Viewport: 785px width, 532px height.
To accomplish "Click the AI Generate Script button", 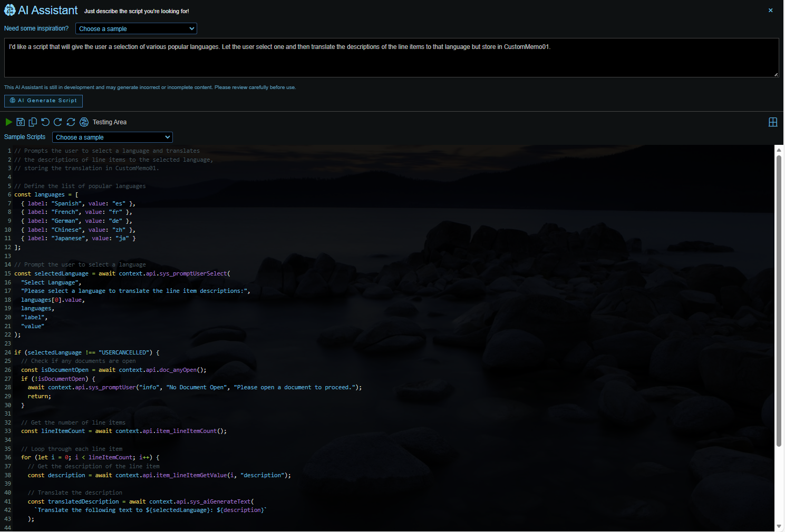I will [x=43, y=101].
